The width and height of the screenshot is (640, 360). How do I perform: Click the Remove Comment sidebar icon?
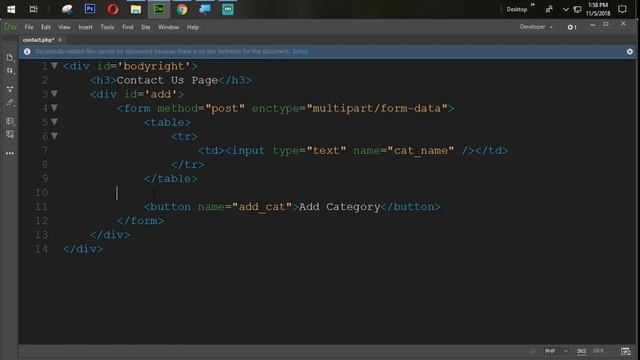tap(10, 134)
